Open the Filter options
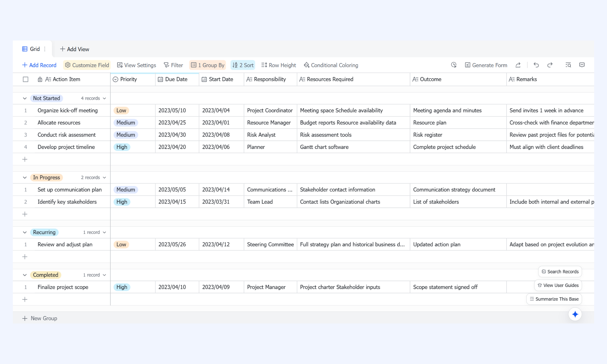Viewport: 607px width, 364px height. point(173,65)
